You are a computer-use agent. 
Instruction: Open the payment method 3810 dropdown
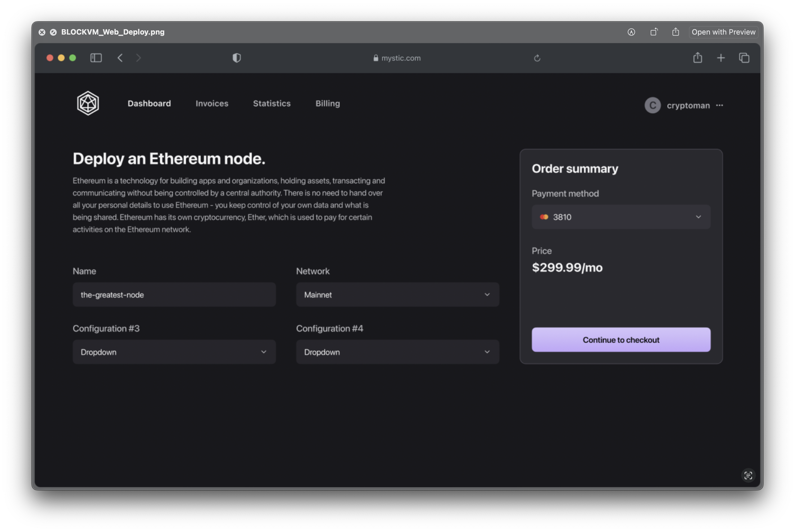click(621, 217)
